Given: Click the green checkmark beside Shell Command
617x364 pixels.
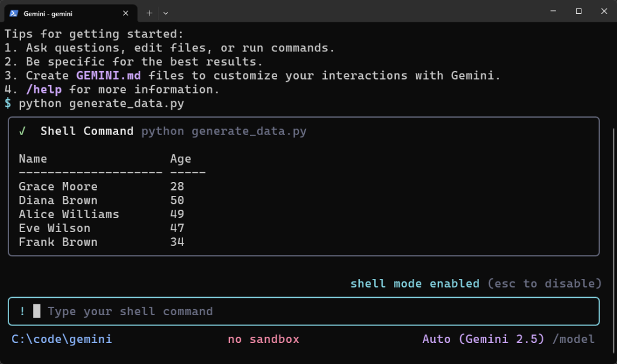Looking at the screenshot, I should tap(22, 131).
